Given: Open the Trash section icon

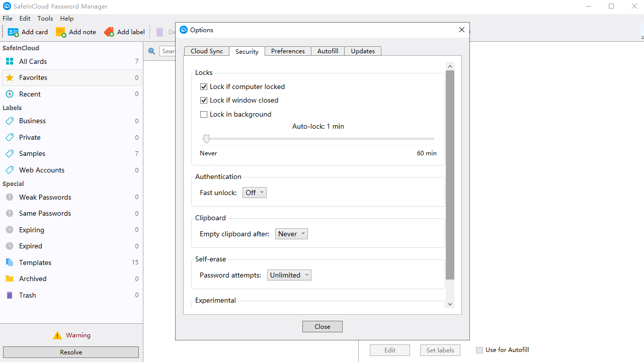Looking at the screenshot, I should pos(10,295).
